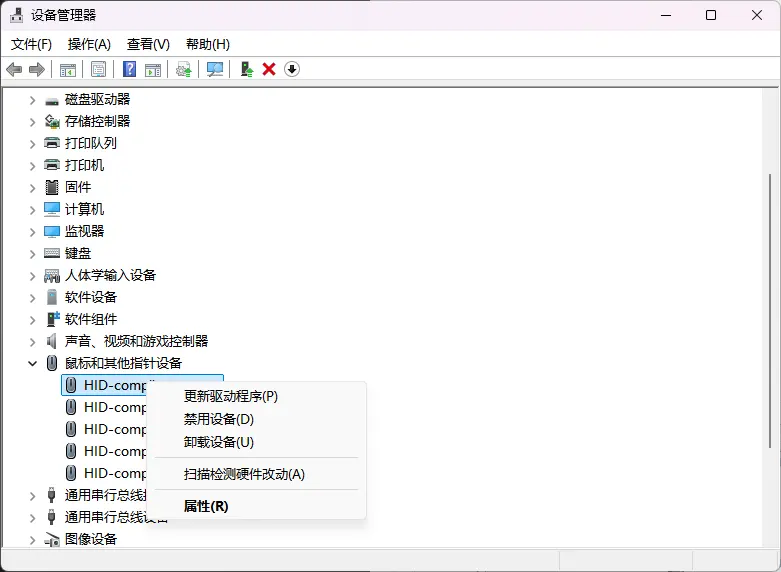Click the 键盘 keyboard icon
This screenshot has width=781, height=572.
point(52,253)
